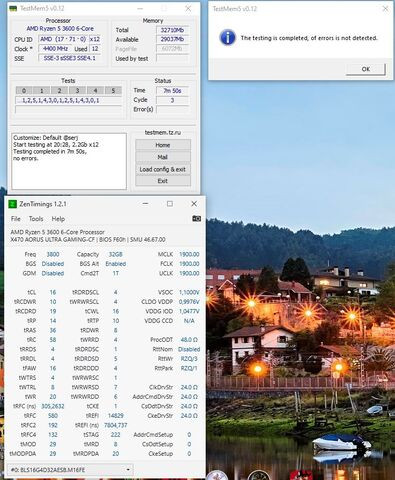Click the Time 7m 50s field
The width and height of the screenshot is (395, 480).
pyautogui.click(x=172, y=90)
